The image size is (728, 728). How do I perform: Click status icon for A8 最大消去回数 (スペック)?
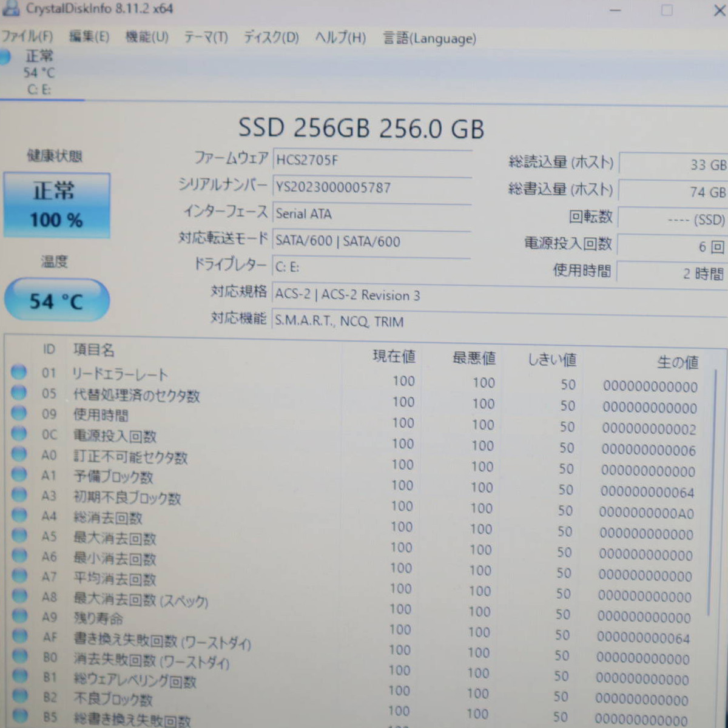20,596
